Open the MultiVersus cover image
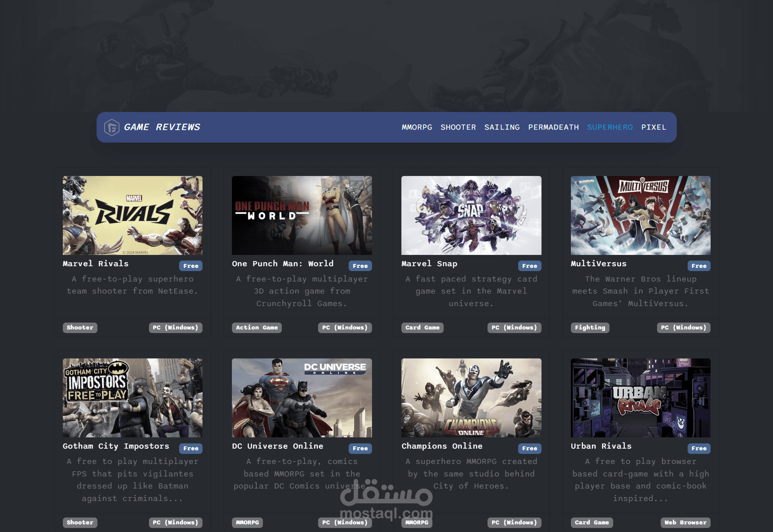The image size is (773, 532). point(641,215)
